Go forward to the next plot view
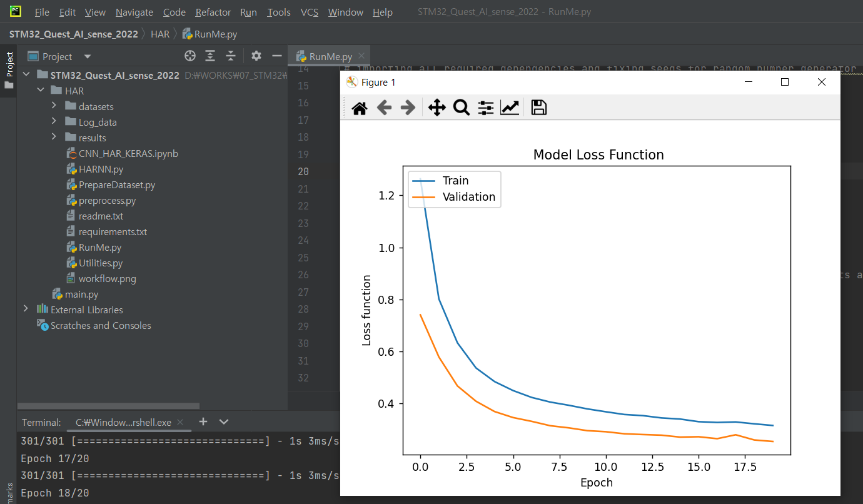The width and height of the screenshot is (863, 504). click(408, 108)
